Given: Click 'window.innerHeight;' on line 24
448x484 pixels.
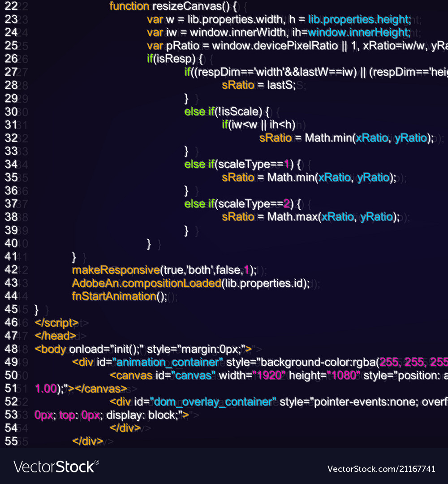Looking at the screenshot, I should click(359, 32).
